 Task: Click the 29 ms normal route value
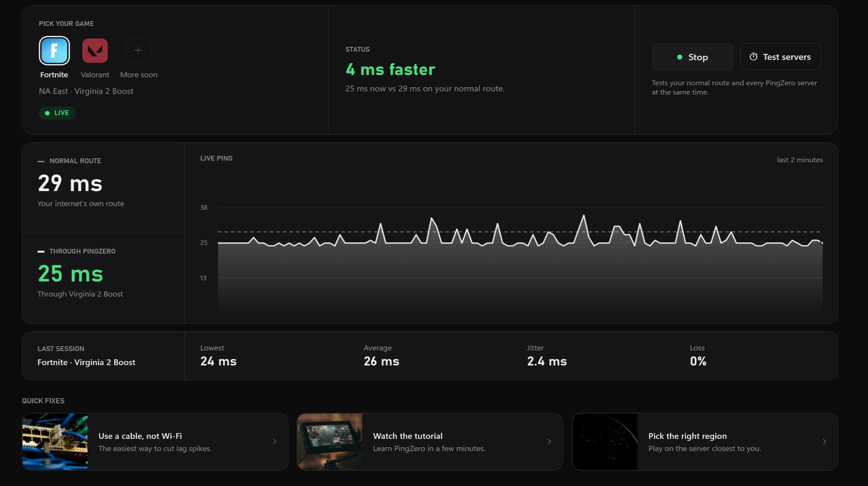(70, 183)
